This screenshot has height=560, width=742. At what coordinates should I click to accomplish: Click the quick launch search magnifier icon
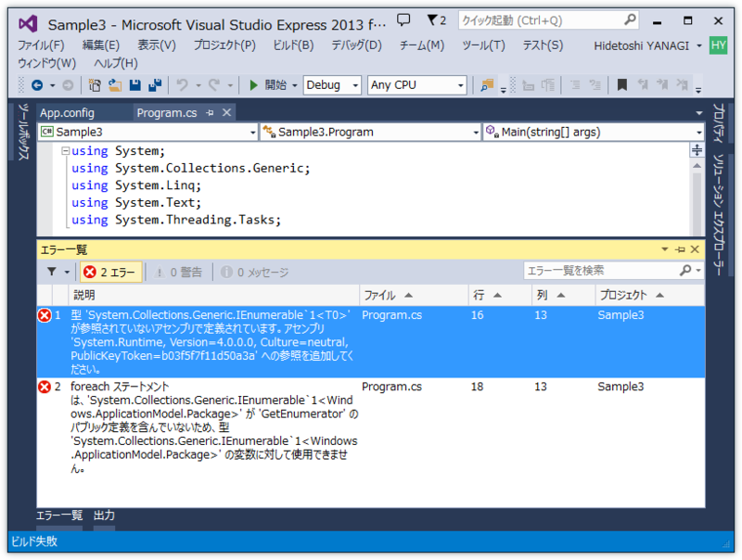(x=630, y=19)
